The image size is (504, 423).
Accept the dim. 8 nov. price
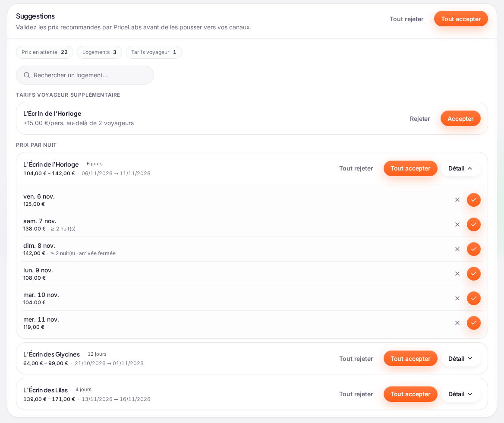click(474, 249)
